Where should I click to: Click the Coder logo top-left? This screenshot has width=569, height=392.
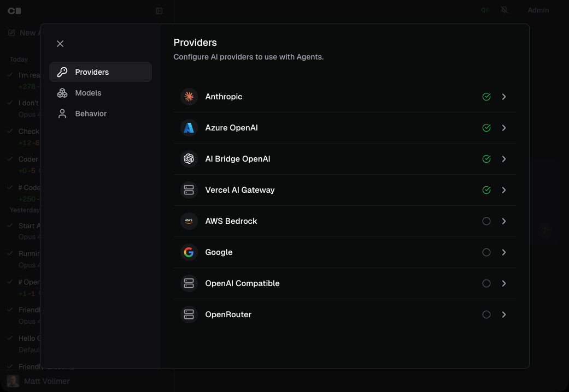pos(15,11)
